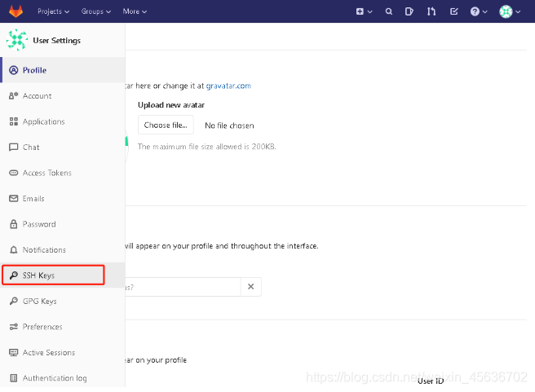Open the user avatar dropdown
This screenshot has width=535, height=392.
pyautogui.click(x=510, y=11)
